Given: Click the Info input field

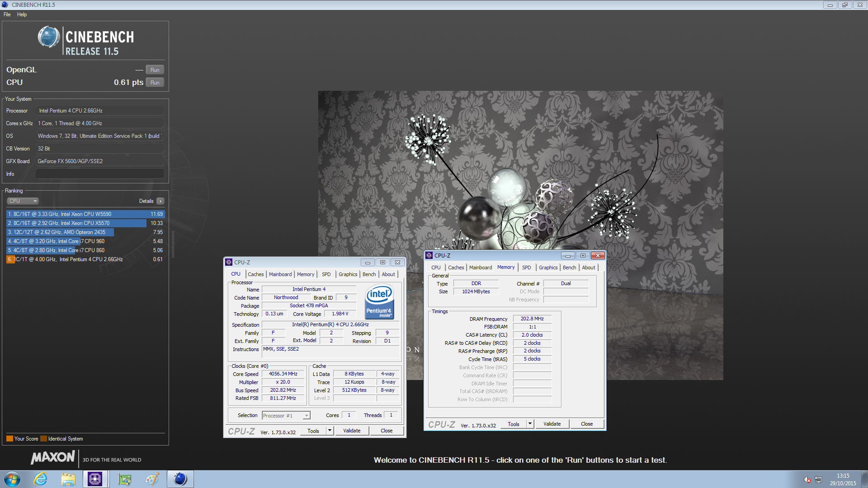Looking at the screenshot, I should click(x=100, y=174).
